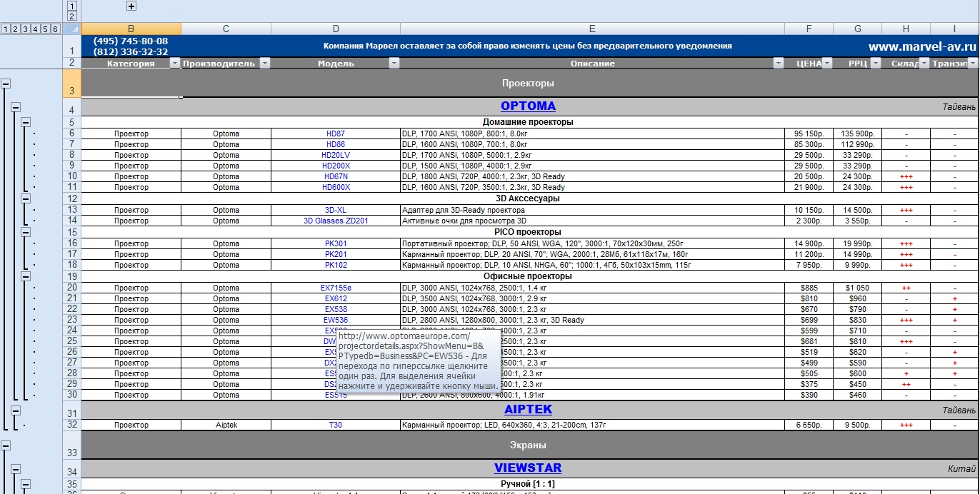Click outline level 1 row button
Viewport: 980px width, 494px height.
point(6,29)
